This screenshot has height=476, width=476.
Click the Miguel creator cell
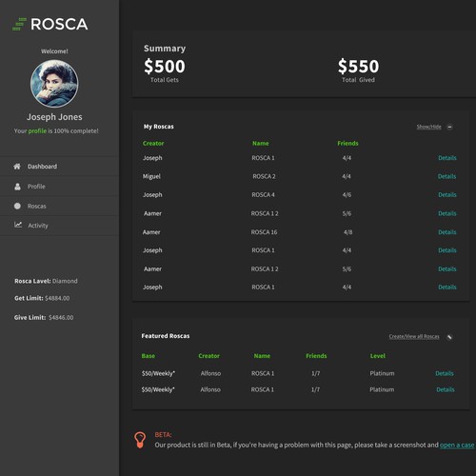click(x=151, y=176)
